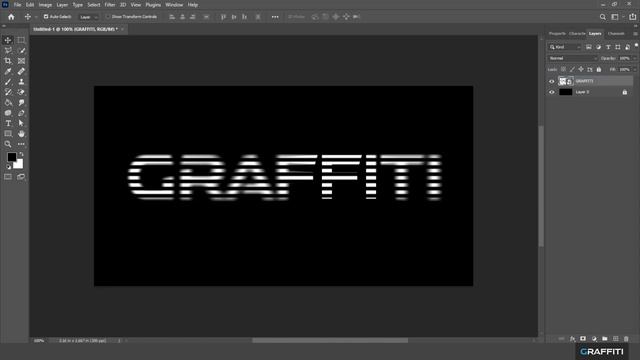Open the Edit Toolbar three-dots button
This screenshot has height=360, width=640.
click(x=21, y=144)
